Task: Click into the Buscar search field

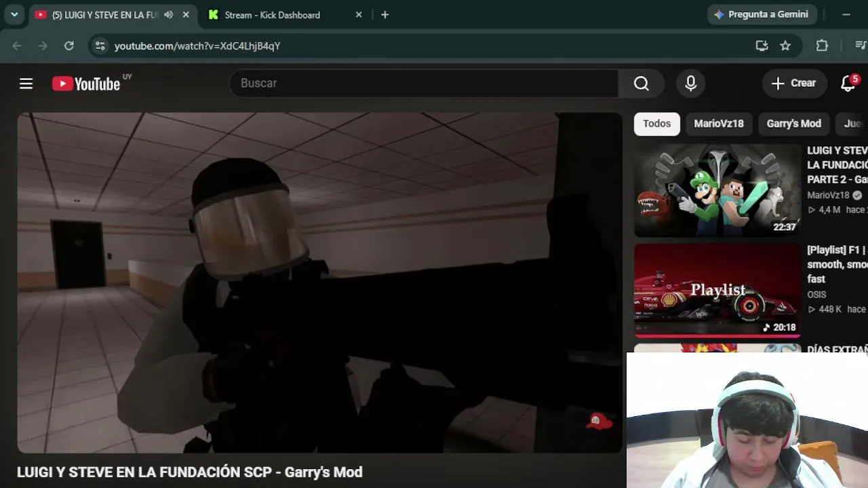Action: [x=424, y=83]
